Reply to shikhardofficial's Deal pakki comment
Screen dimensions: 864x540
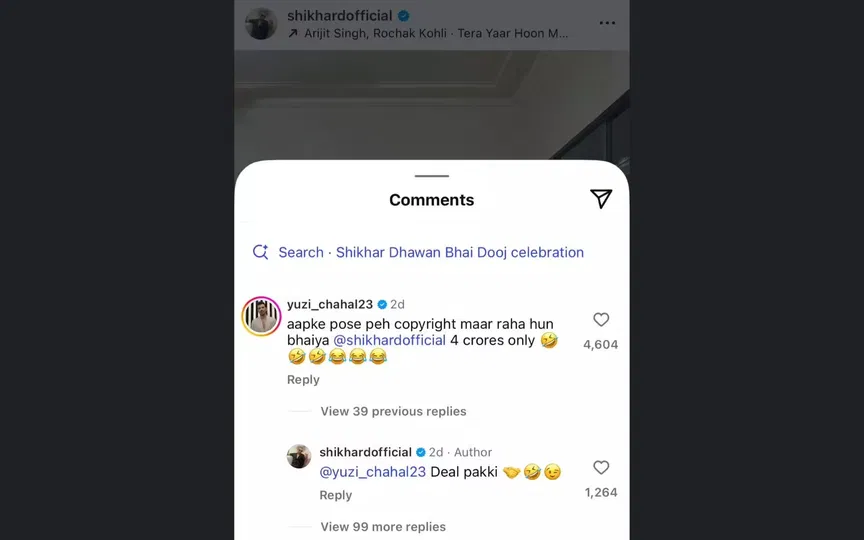coord(335,496)
